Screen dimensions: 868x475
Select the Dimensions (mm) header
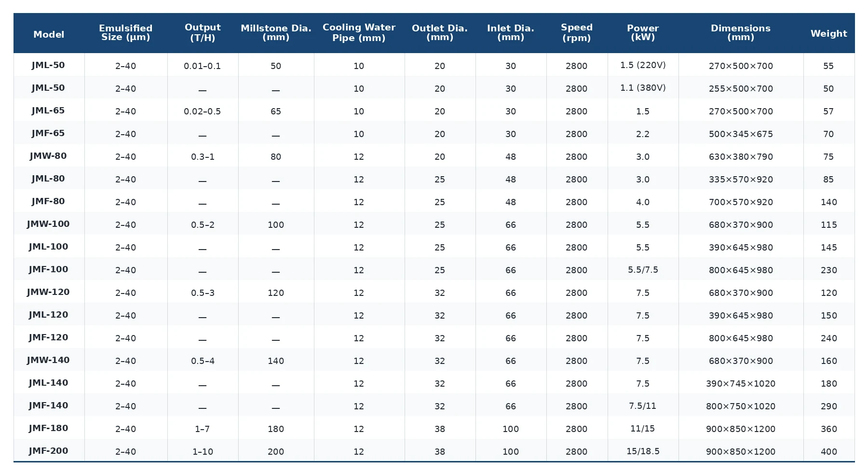pyautogui.click(x=741, y=33)
